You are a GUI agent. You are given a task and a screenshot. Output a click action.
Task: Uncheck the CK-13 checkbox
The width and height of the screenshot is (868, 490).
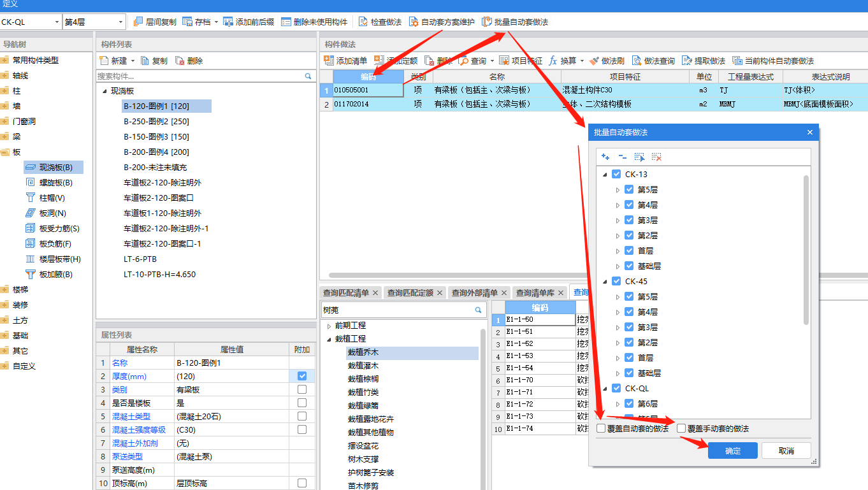[x=616, y=174]
